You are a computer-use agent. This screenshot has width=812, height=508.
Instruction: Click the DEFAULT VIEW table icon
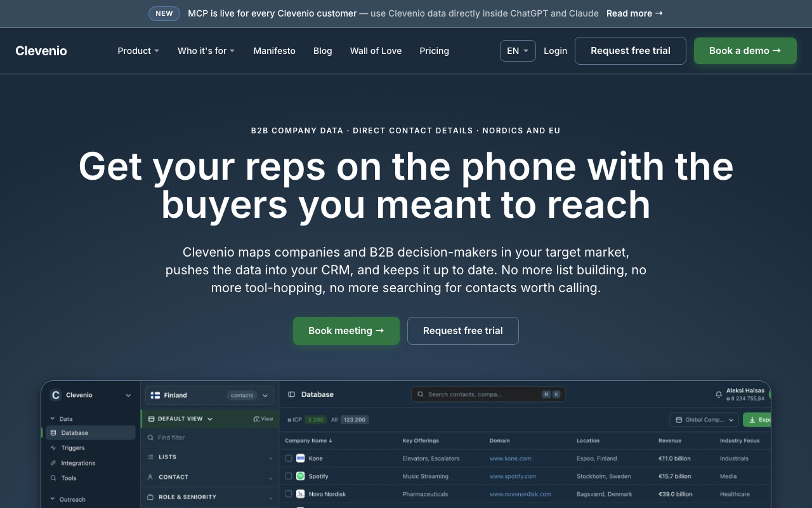(152, 419)
